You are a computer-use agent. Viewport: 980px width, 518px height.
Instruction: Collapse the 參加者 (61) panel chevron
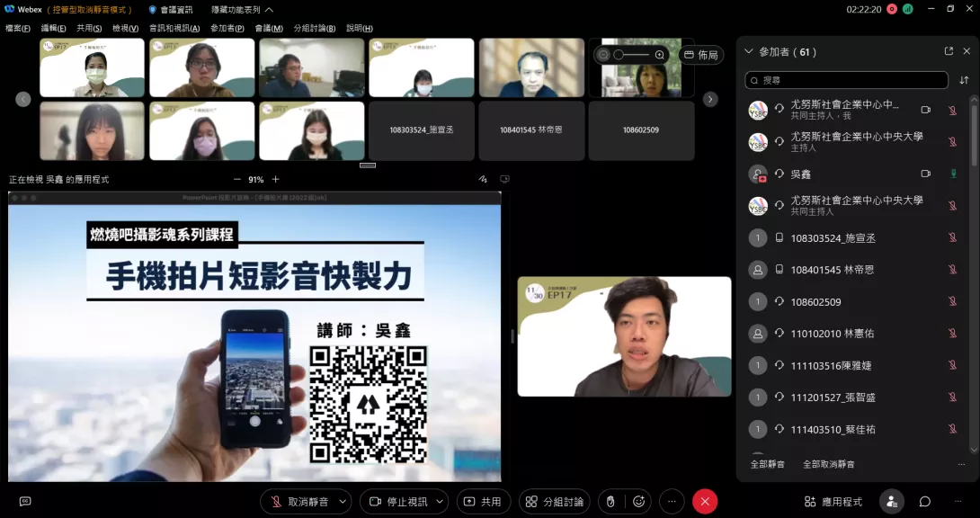749,52
